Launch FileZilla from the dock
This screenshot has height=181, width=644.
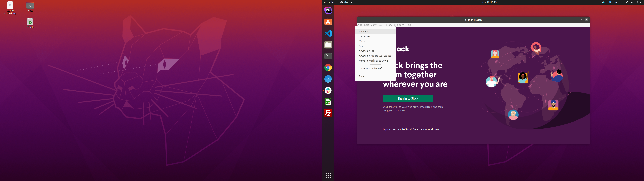pos(328,113)
